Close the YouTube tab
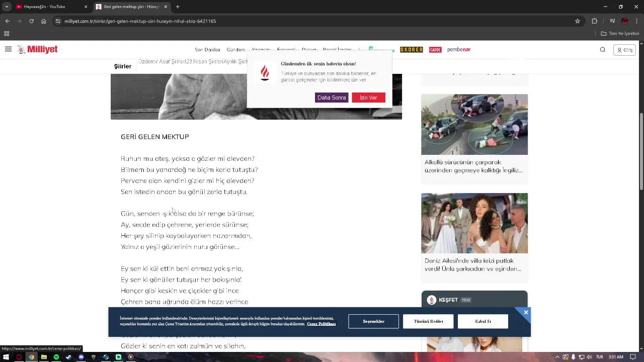This screenshot has width=644, height=362. [x=86, y=7]
